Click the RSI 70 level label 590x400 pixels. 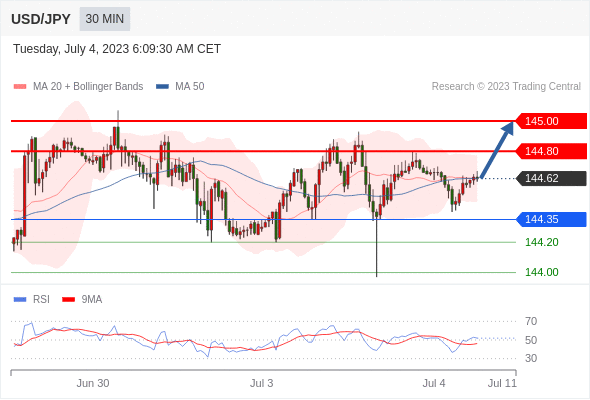point(531,321)
